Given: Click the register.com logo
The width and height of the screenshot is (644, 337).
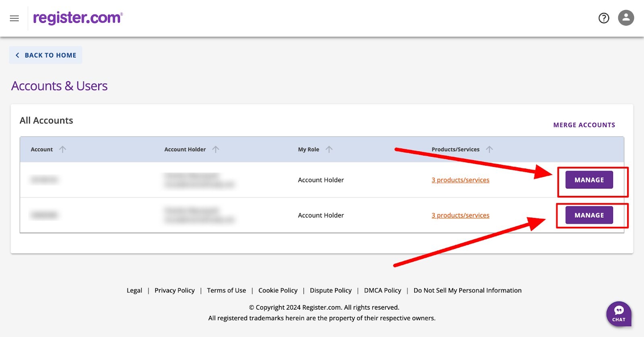Looking at the screenshot, I should point(78,18).
